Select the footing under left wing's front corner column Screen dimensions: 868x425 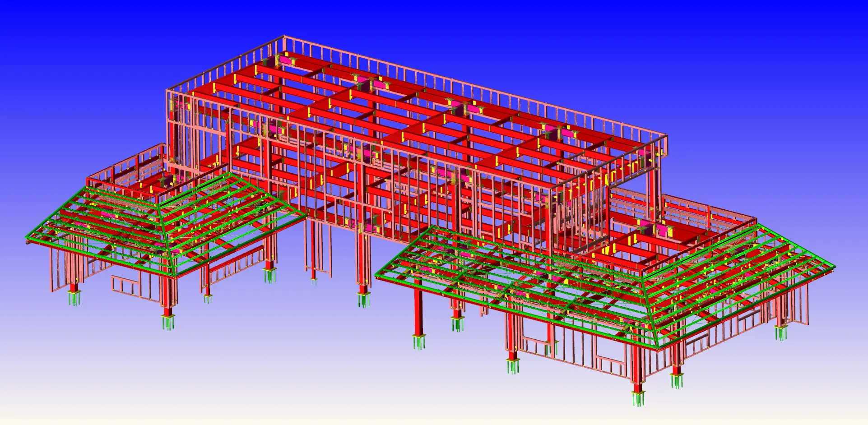(x=168, y=322)
